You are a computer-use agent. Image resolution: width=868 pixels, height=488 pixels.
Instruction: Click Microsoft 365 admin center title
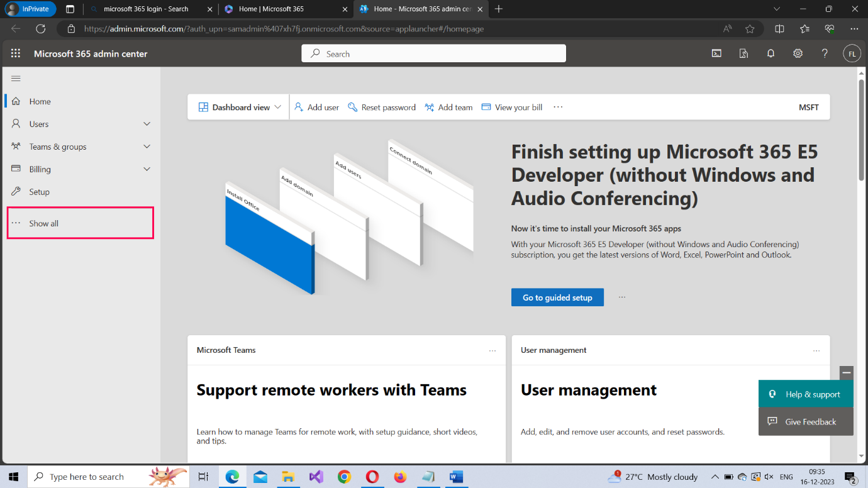(91, 53)
